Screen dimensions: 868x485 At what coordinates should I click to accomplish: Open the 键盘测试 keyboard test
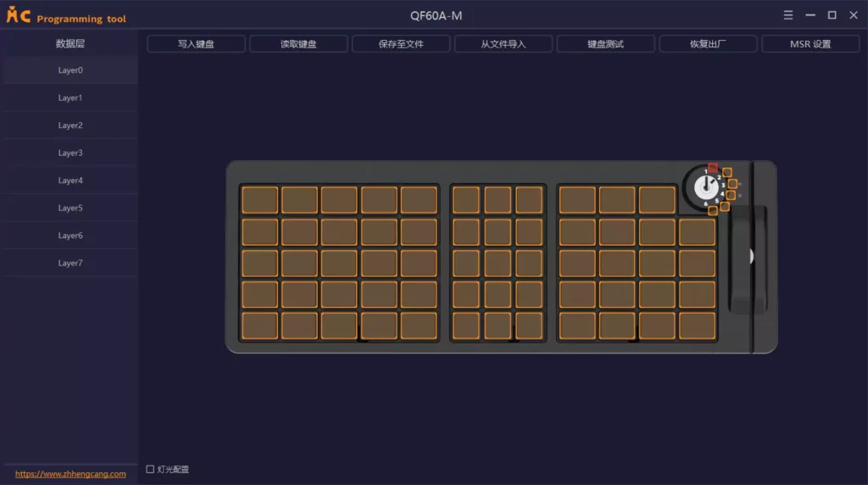(x=605, y=44)
